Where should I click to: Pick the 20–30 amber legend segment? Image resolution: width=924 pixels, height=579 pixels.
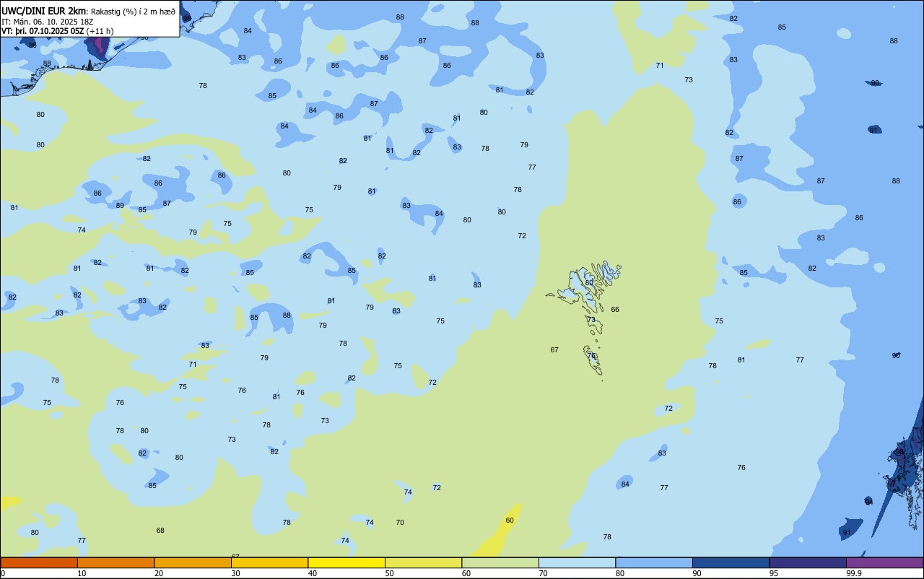point(193,562)
